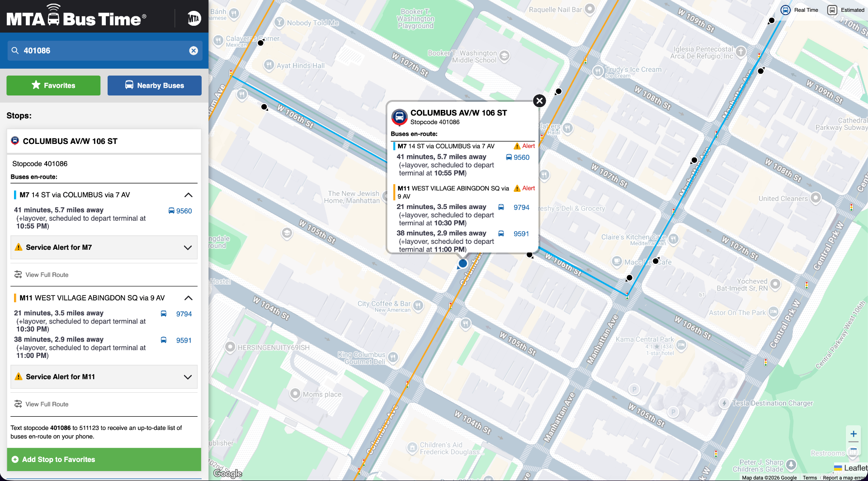This screenshot has height=481, width=868.
Task: Report a map error link
Action: coord(843,478)
